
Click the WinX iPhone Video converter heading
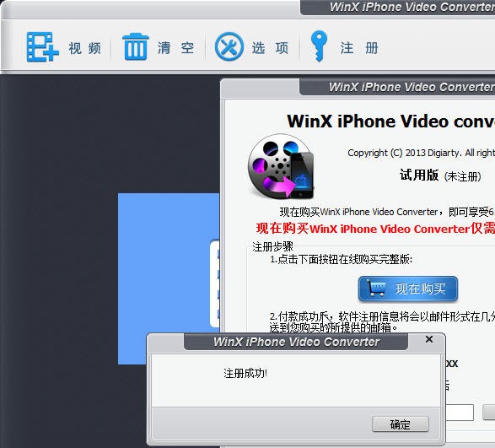pyautogui.click(x=390, y=121)
